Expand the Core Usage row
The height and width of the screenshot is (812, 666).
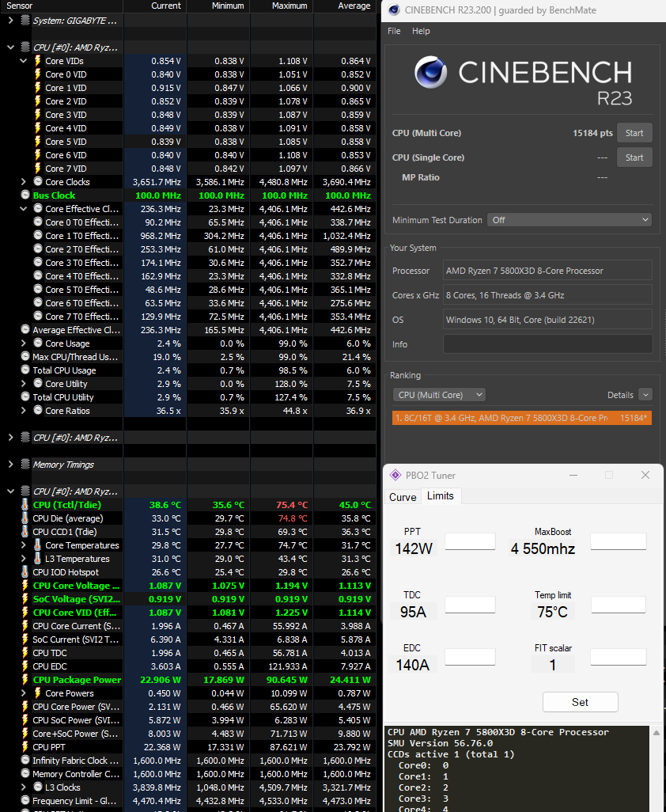[x=23, y=343]
